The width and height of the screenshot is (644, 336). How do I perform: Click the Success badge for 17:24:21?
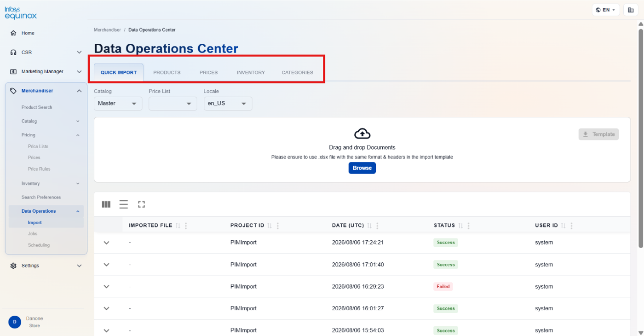click(446, 243)
